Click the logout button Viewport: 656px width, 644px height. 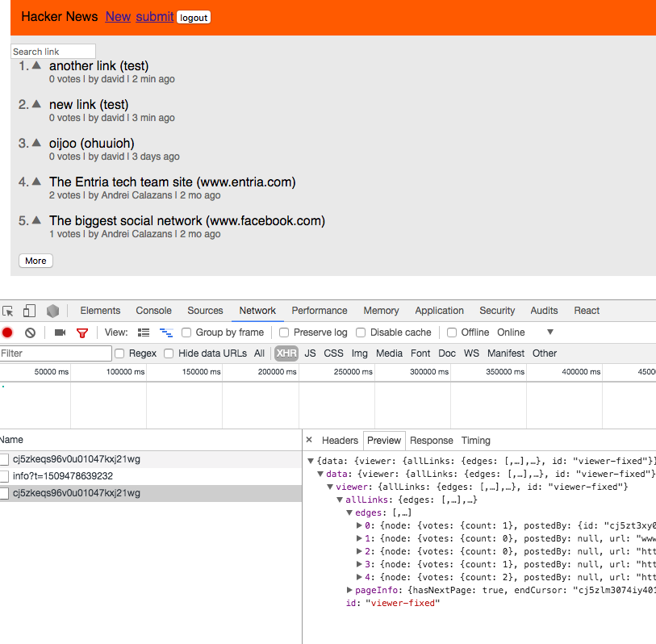[194, 18]
